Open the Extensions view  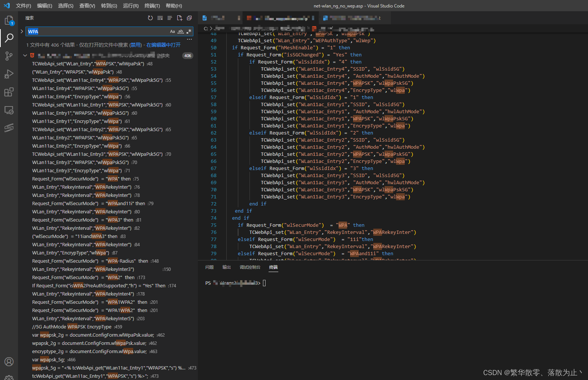click(9, 92)
